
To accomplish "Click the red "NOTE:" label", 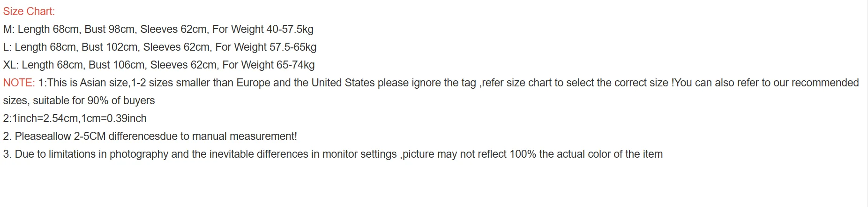I will [x=19, y=83].
